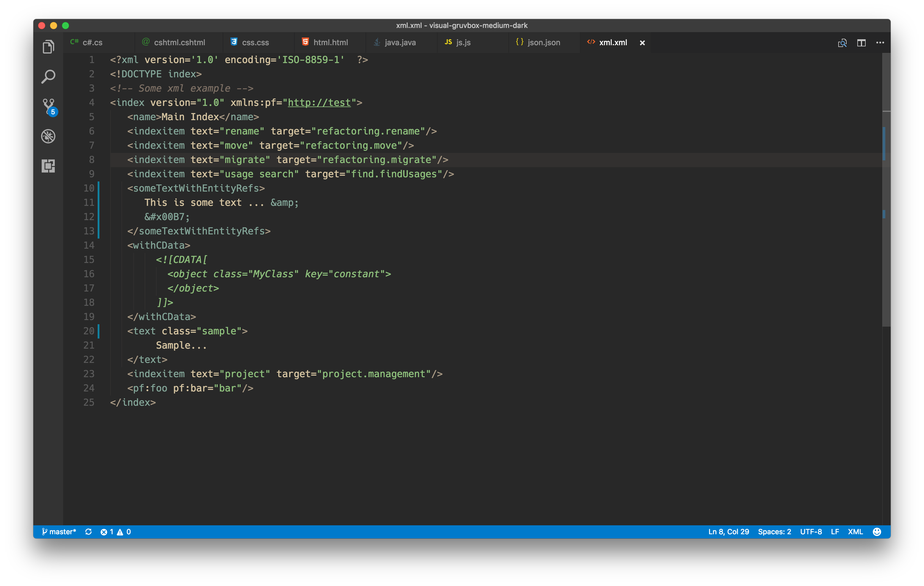Follow the http://test link in code
924x586 pixels.
click(319, 103)
